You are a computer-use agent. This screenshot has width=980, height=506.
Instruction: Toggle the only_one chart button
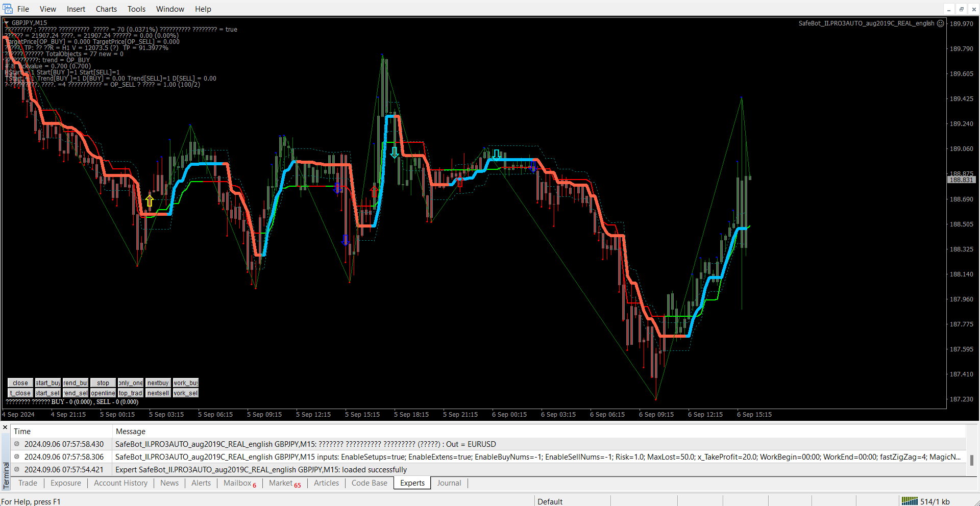point(131,383)
